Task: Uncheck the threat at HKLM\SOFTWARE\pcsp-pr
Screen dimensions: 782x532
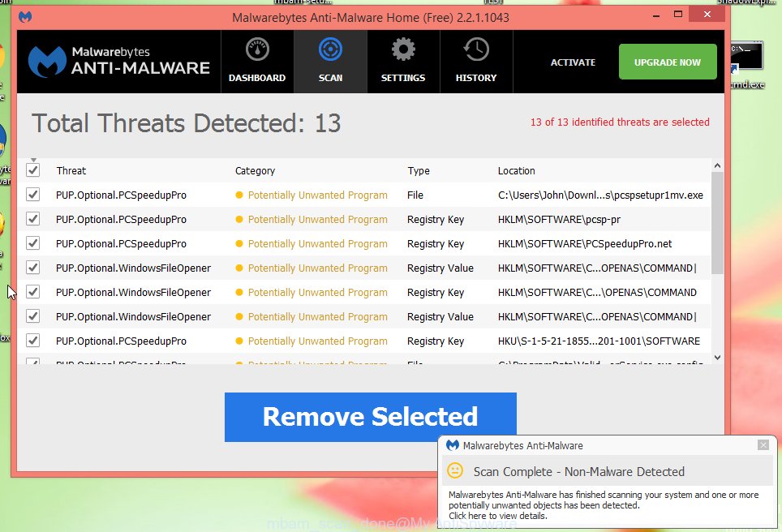Action: (33, 219)
